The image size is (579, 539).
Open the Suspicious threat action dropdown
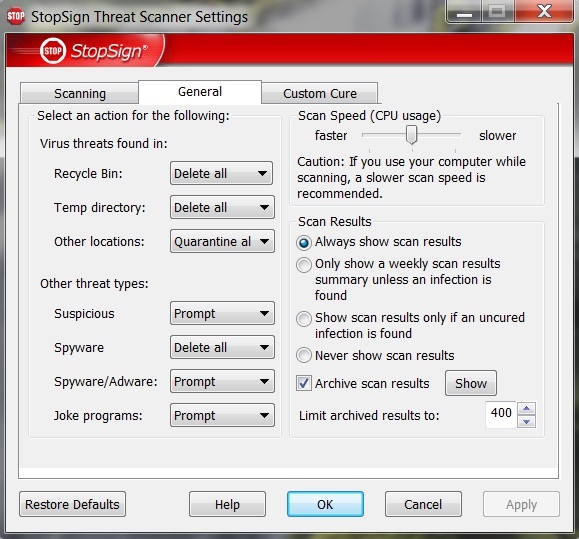[x=222, y=313]
